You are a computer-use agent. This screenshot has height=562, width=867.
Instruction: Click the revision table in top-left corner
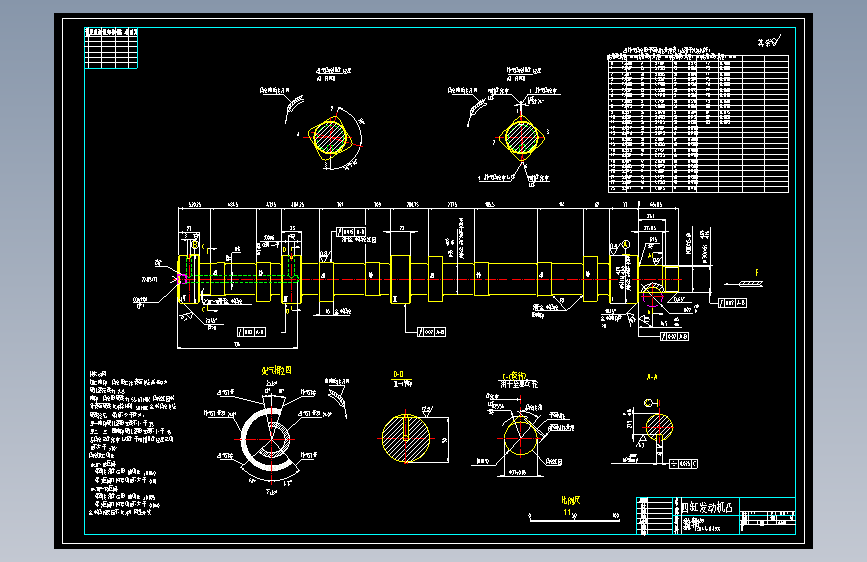[x=111, y=48]
